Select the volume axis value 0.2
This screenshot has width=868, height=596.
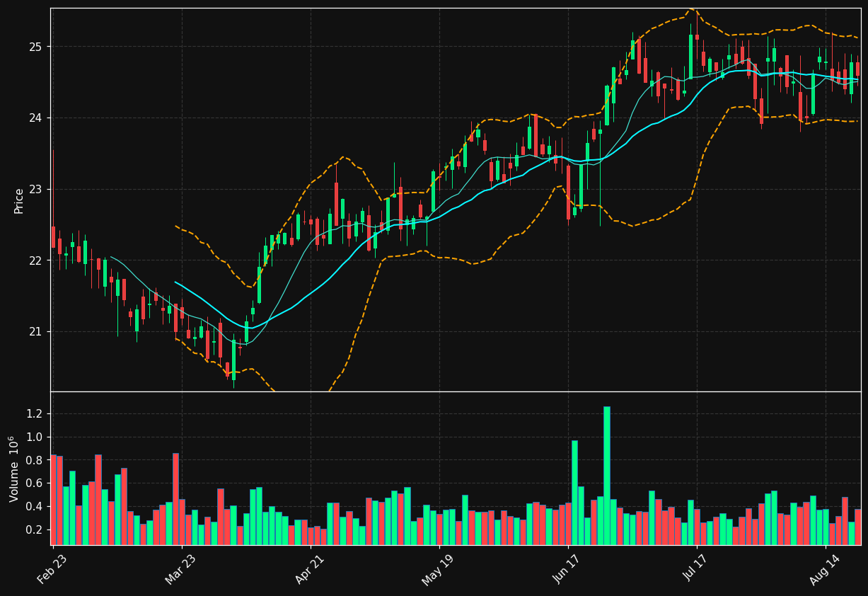pos(35,529)
